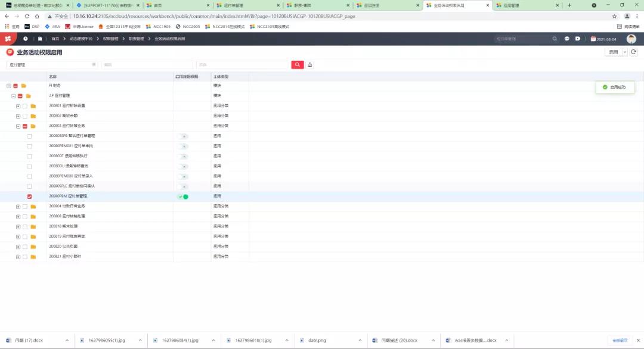Screen dimensions: 644x349
Task: Open dropdown arrow next to 启用 button
Action: click(625, 52)
